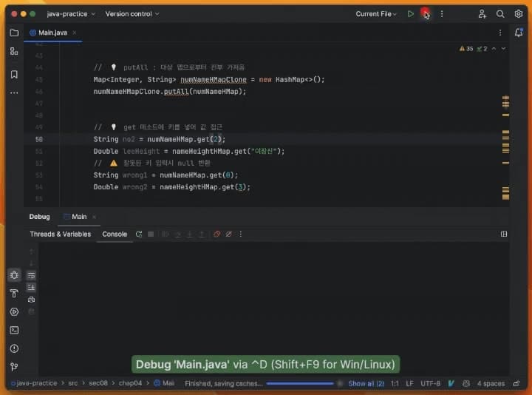The height and width of the screenshot is (395, 532).
Task: Open Code With Me add-user icon
Action: pos(482,14)
